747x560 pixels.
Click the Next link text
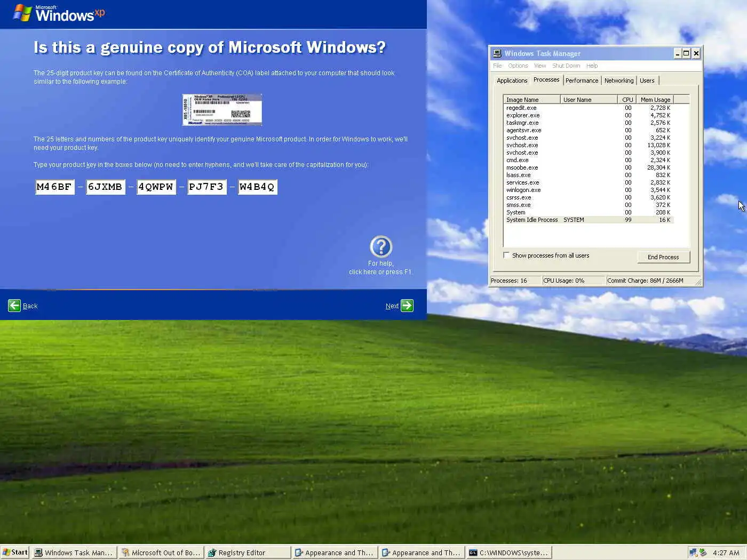392,306
